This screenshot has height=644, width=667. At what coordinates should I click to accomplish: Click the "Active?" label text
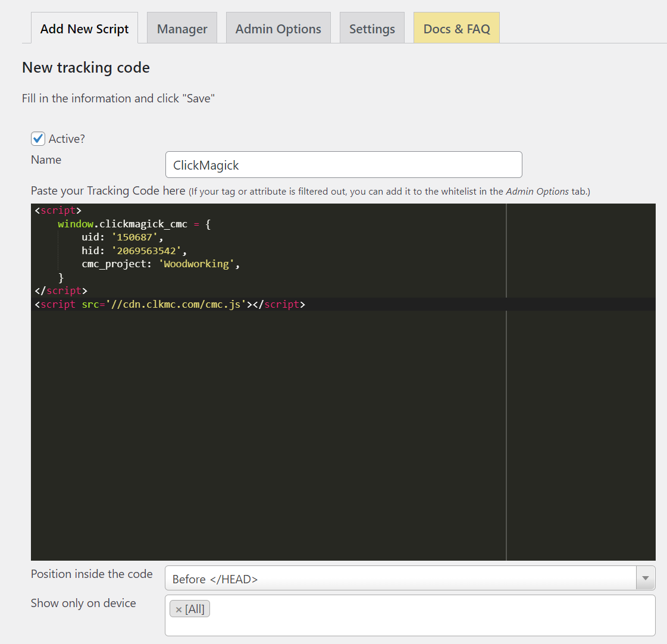click(67, 139)
